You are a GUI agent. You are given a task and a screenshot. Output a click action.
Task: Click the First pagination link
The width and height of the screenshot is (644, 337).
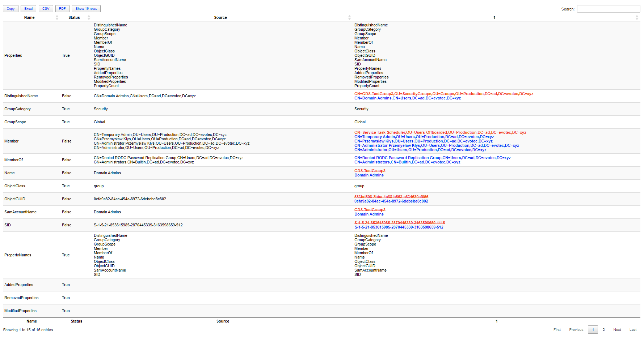557,330
